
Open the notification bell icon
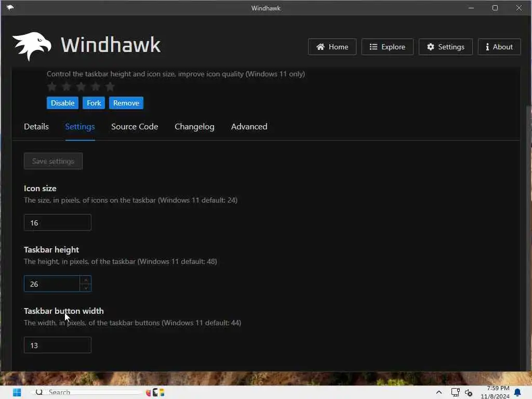517,393
